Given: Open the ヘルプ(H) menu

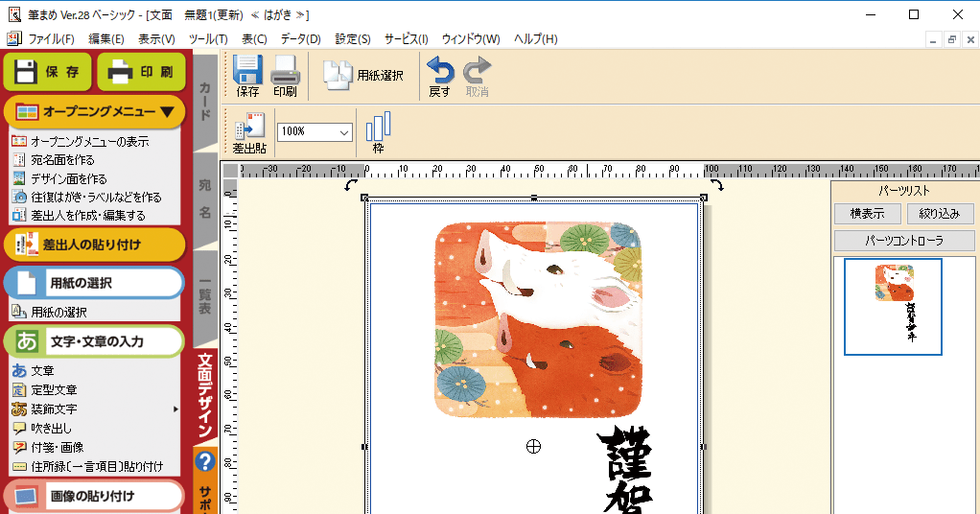Looking at the screenshot, I should [536, 38].
